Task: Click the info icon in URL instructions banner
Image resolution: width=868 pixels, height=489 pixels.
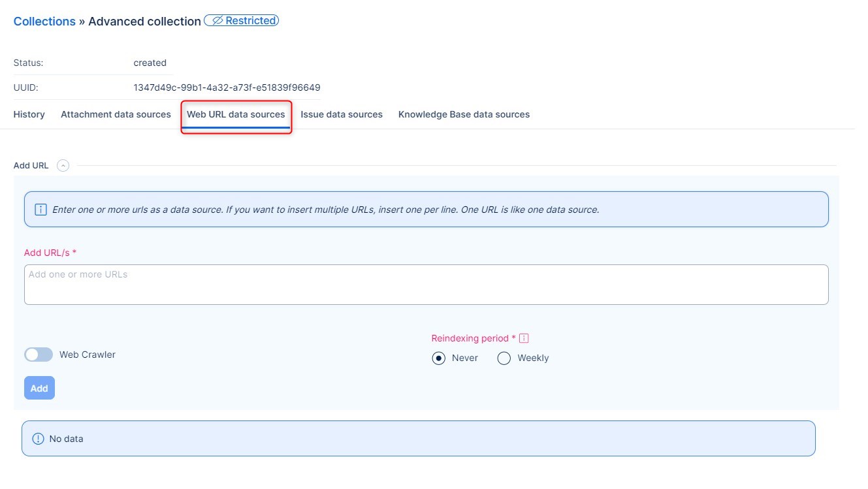Action: [40, 210]
